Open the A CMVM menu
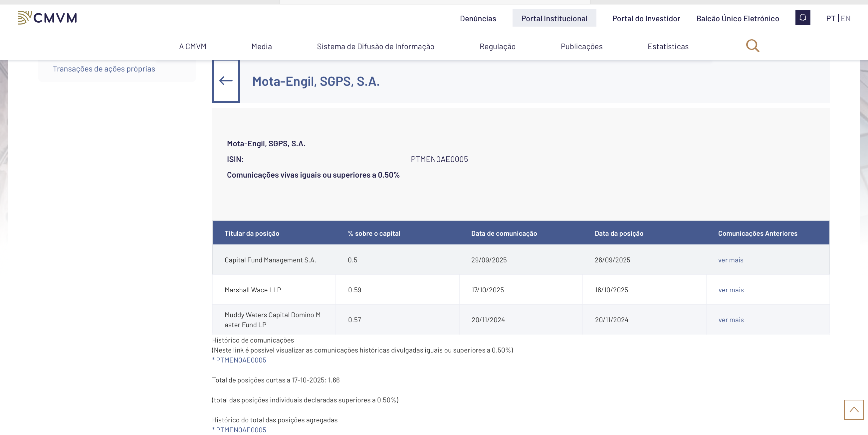Image resolution: width=868 pixels, height=435 pixels. pyautogui.click(x=192, y=47)
